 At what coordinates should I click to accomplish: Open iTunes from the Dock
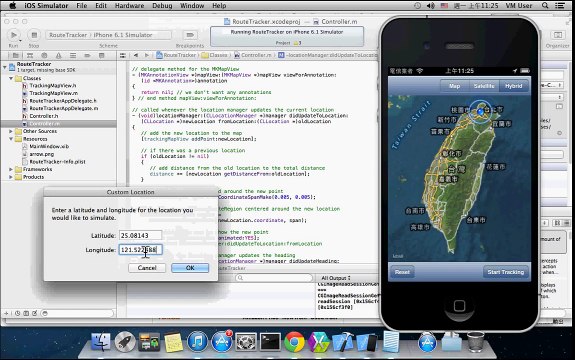[197, 342]
